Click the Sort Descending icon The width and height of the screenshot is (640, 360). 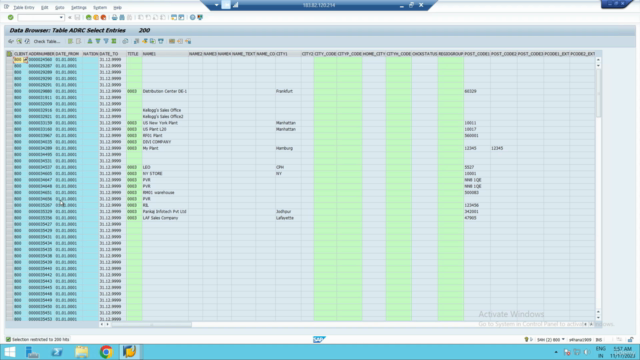tap(98, 41)
